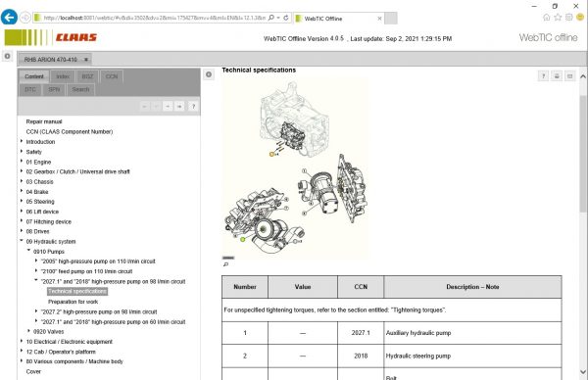The height and width of the screenshot is (380, 588).
Task: Expand the 08 Drives node
Action: (x=22, y=231)
